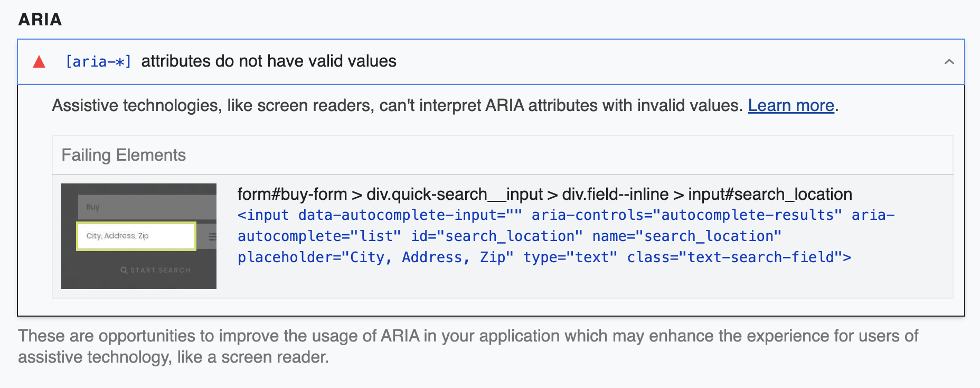Click the 'ARIA' section heading
Viewport: 980px width, 388px height.
[x=40, y=20]
